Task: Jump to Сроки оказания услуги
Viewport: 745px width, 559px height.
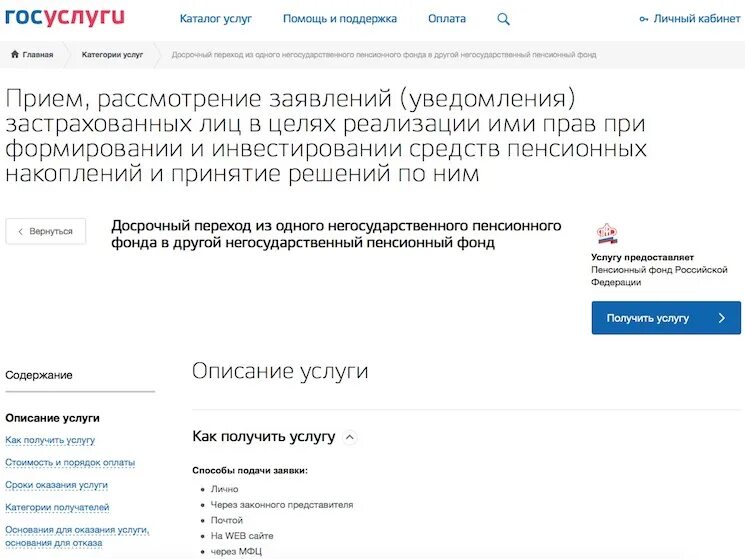Action: point(57,485)
